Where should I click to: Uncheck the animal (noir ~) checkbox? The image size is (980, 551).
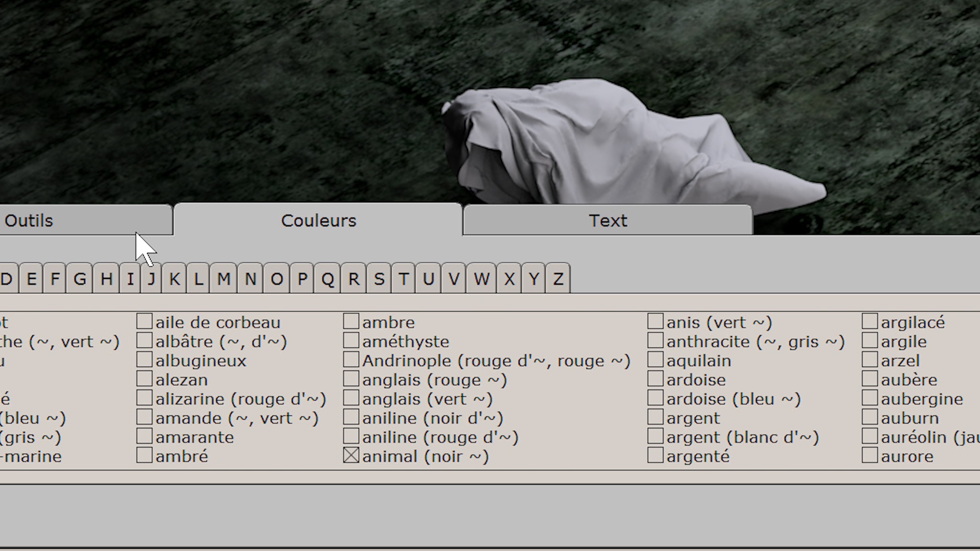click(351, 456)
